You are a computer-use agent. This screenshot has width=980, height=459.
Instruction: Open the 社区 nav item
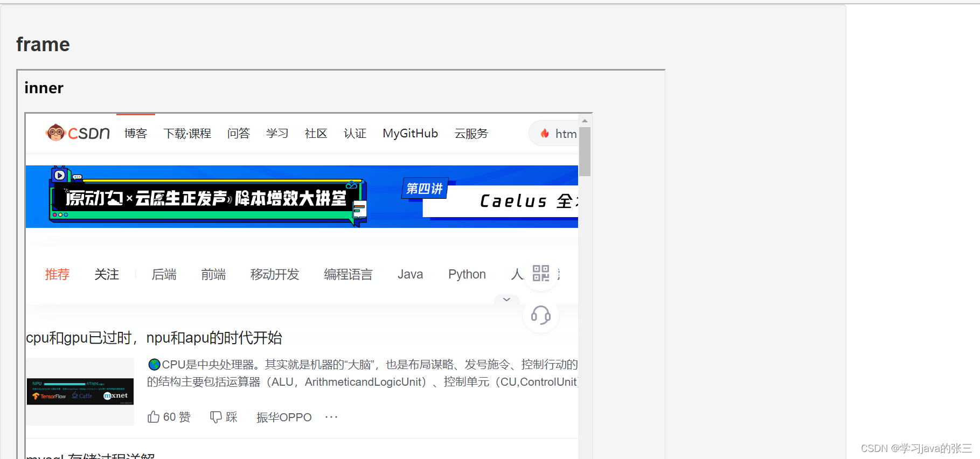click(316, 134)
